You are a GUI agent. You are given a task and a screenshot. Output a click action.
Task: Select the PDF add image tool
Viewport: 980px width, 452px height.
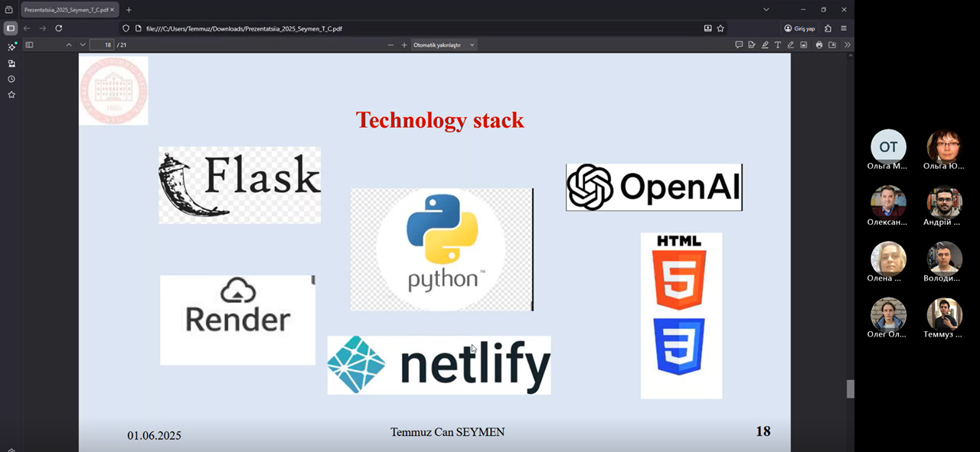804,45
